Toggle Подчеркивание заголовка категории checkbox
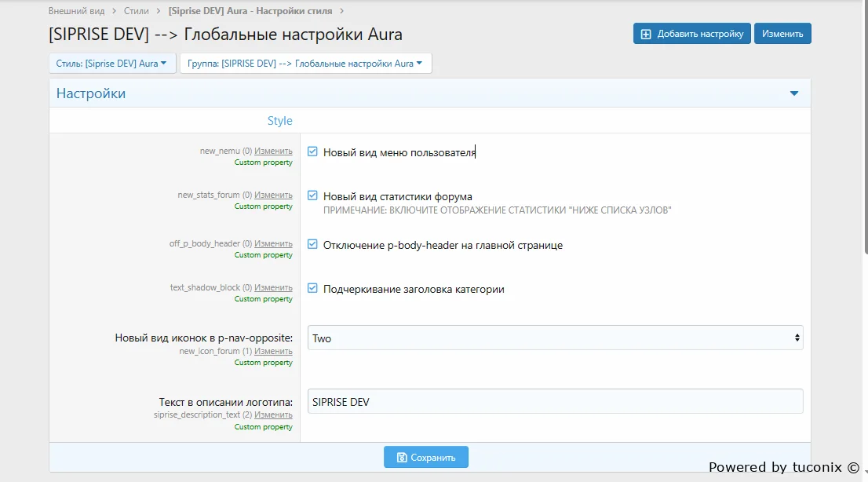This screenshot has height=482, width=868. (312, 288)
